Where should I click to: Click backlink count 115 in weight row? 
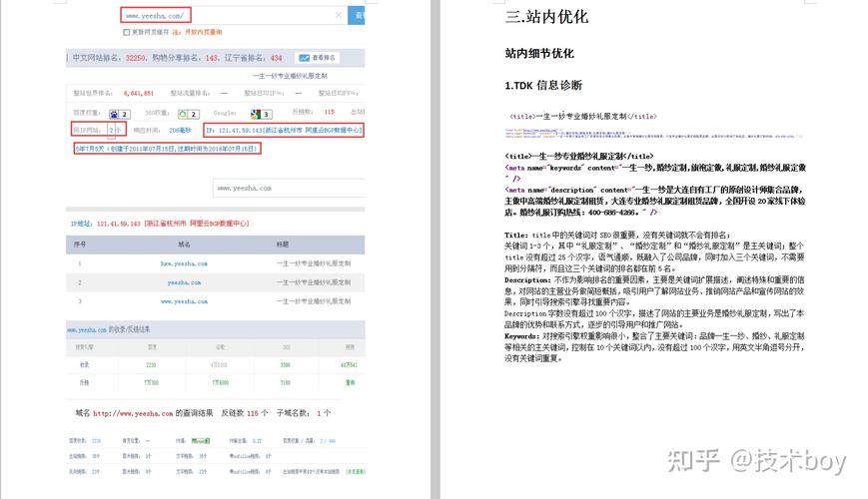coord(330,112)
